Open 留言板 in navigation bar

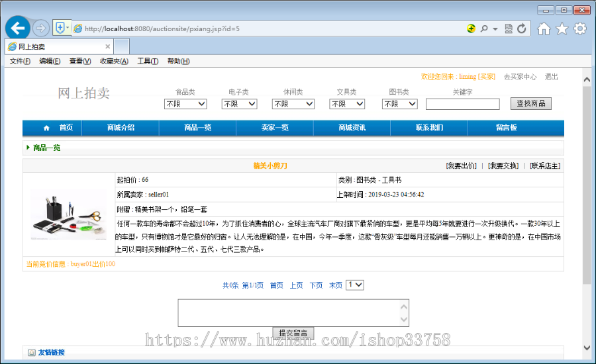tap(507, 128)
